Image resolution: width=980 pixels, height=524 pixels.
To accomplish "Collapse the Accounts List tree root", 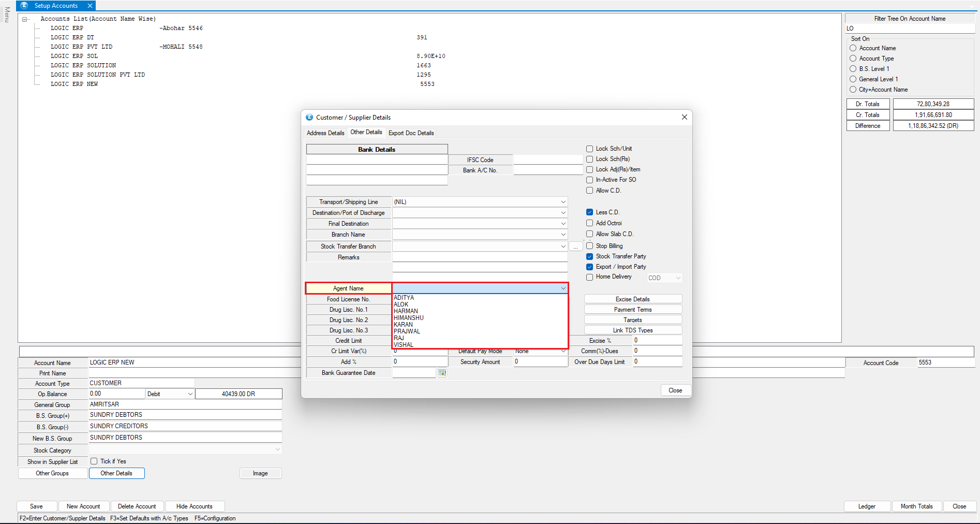I will [x=24, y=19].
